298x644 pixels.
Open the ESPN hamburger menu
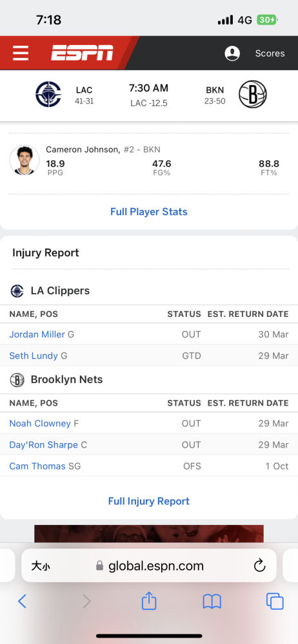(x=21, y=53)
